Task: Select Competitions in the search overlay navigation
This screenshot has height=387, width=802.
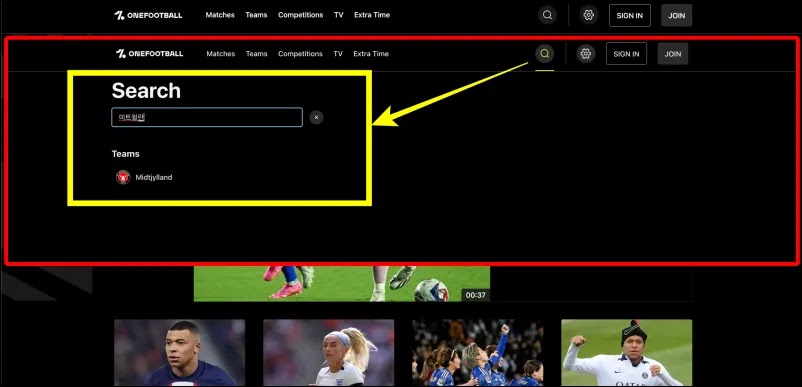Action: (x=300, y=54)
